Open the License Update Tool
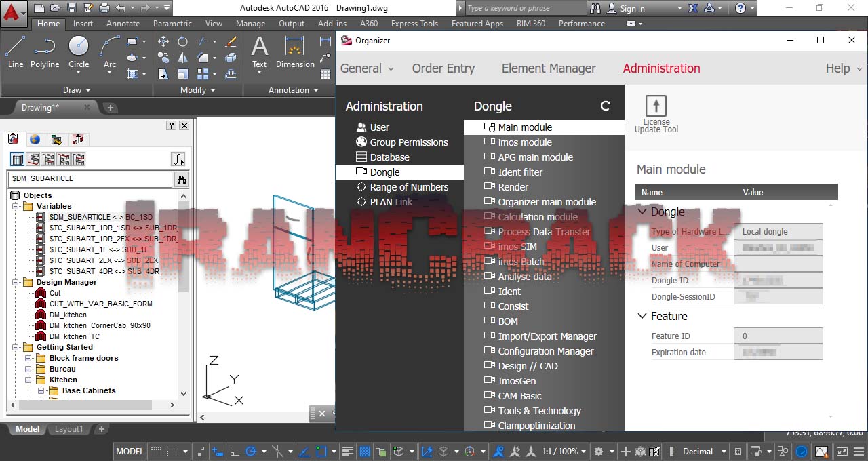The image size is (868, 461). click(656, 113)
